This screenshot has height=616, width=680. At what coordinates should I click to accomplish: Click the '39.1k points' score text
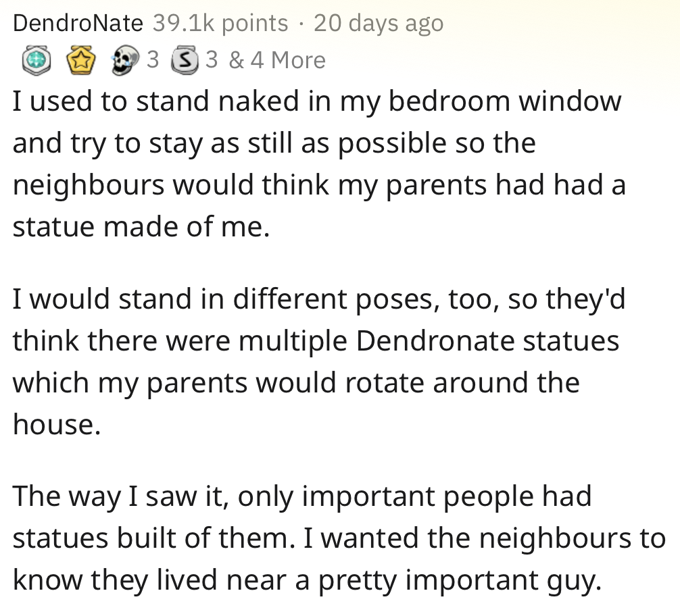220,23
